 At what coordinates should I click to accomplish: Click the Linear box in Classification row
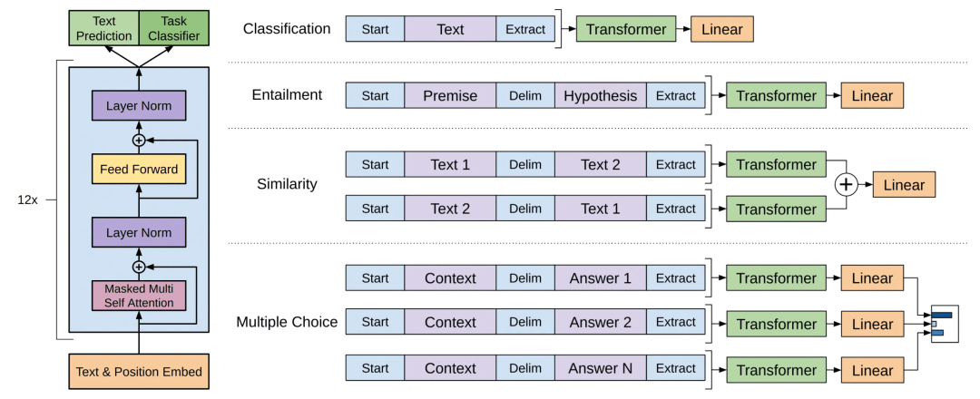(721, 29)
